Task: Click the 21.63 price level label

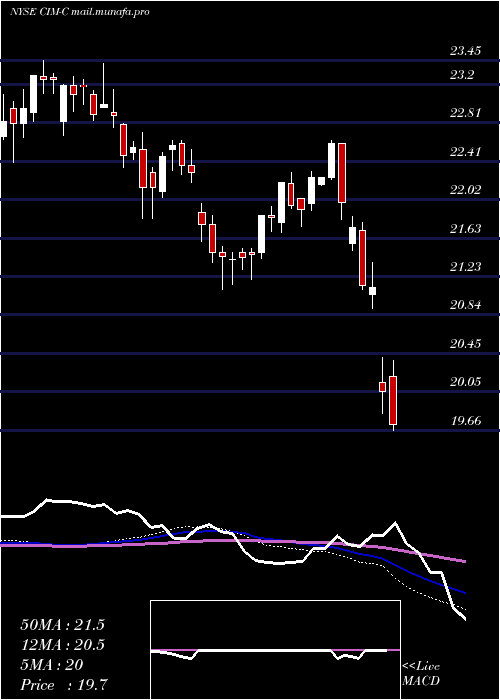Action: (x=465, y=229)
